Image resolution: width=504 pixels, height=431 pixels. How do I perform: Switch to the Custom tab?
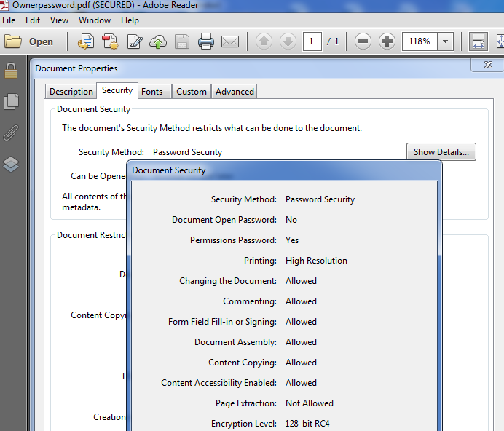(192, 92)
